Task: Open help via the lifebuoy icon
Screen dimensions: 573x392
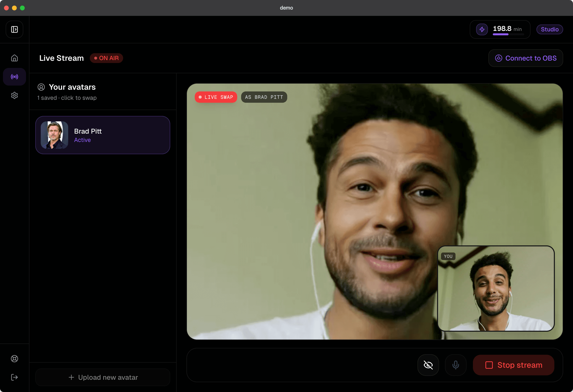Action: click(14, 358)
